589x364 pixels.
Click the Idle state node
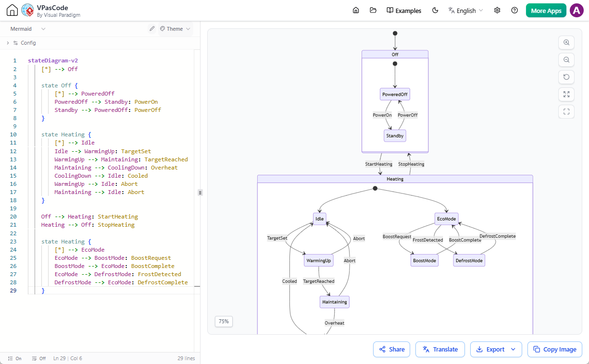tap(320, 218)
